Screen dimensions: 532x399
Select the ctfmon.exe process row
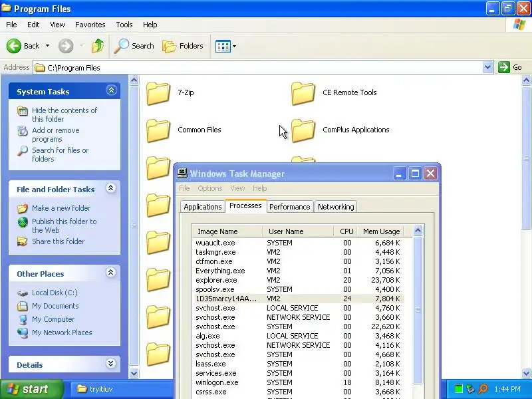pos(298,261)
